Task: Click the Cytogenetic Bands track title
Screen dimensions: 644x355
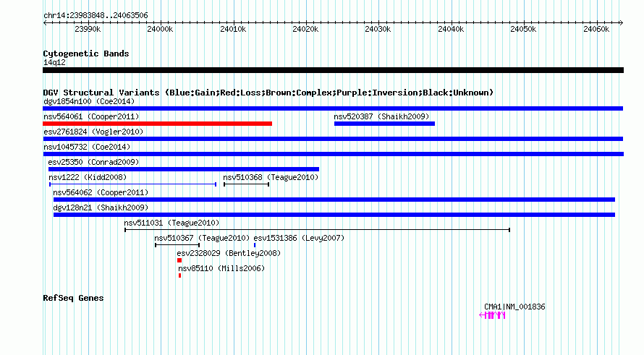Action: [86, 54]
